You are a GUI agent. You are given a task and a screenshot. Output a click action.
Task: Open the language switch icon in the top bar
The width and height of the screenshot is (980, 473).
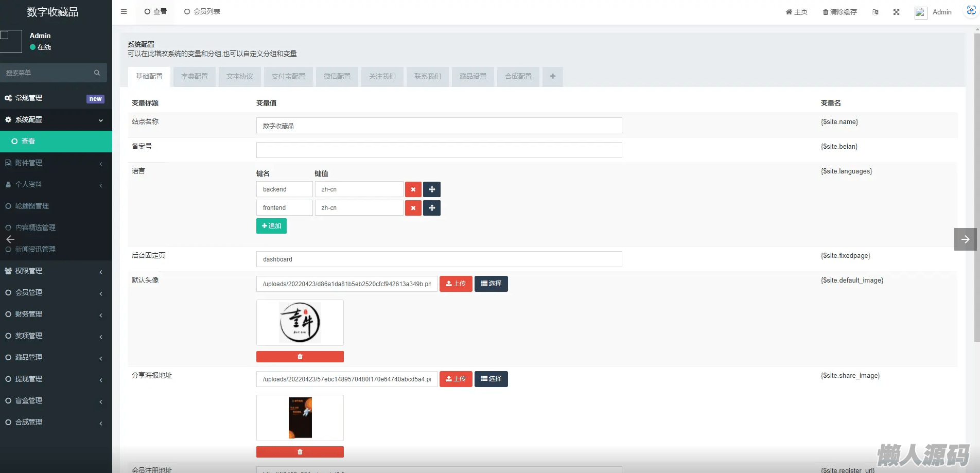click(x=875, y=12)
